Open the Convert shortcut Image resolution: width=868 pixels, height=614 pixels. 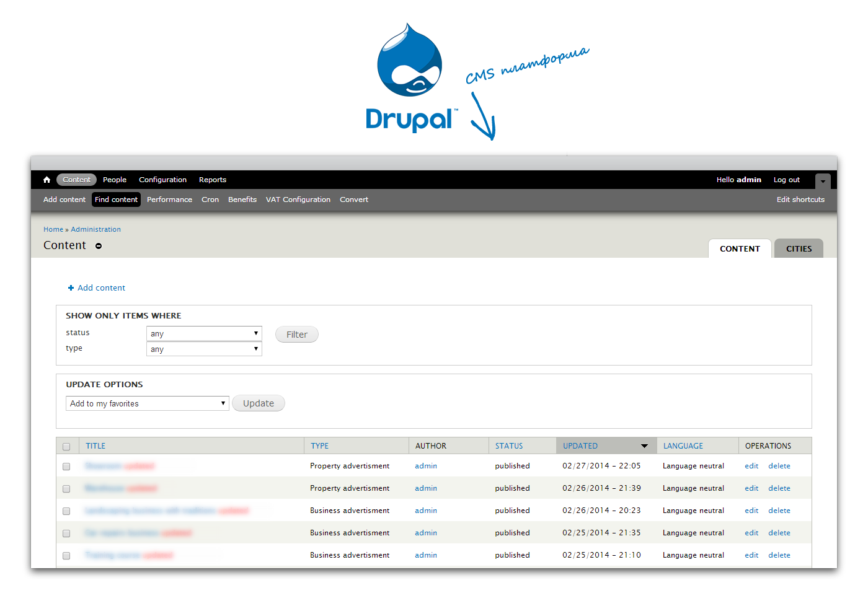point(354,200)
